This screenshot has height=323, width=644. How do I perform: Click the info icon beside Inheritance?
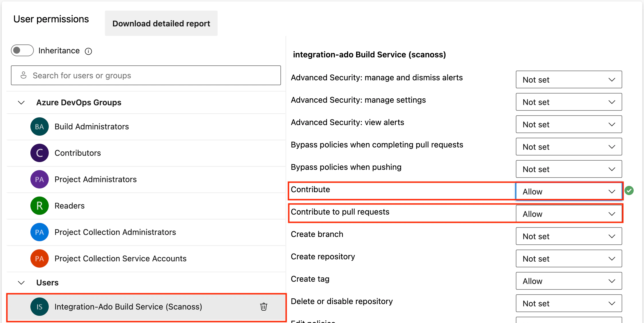point(89,51)
